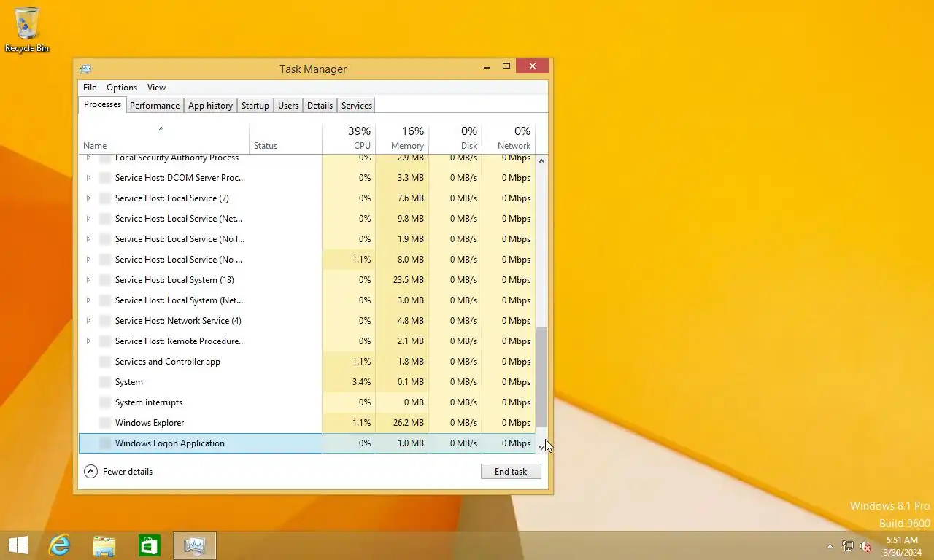Click the scrollbar up arrow
934x560 pixels.
(541, 160)
